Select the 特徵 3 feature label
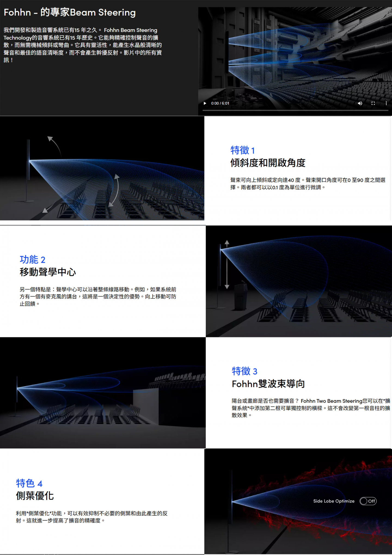The image size is (392, 555). (244, 371)
